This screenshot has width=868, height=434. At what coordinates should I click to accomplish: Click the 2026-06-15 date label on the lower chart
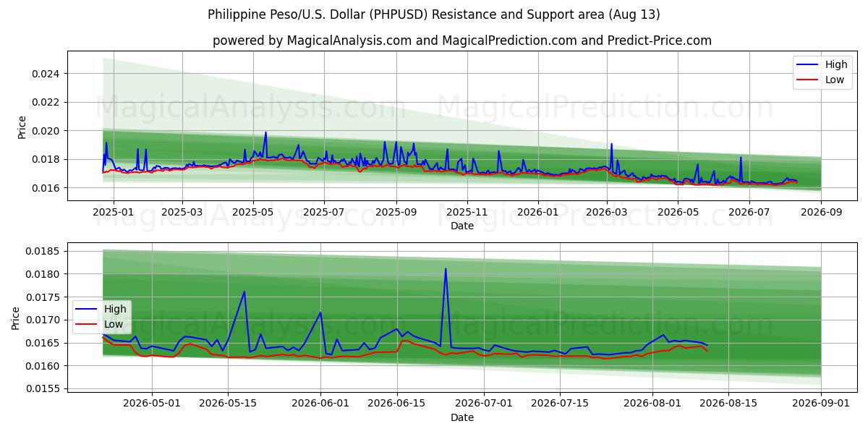click(396, 405)
